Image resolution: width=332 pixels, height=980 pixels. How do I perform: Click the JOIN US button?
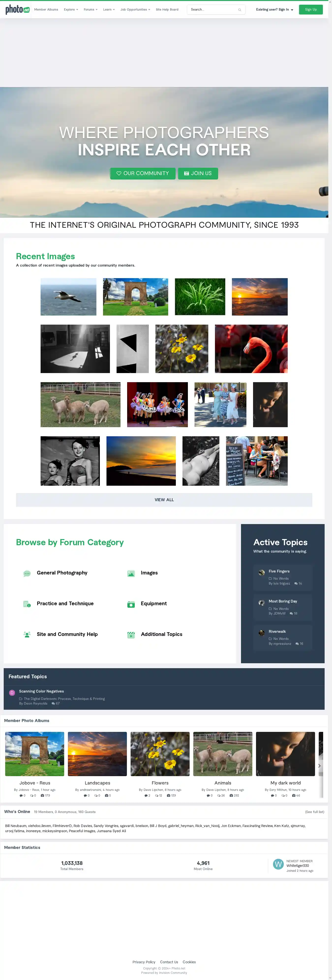[x=198, y=173]
